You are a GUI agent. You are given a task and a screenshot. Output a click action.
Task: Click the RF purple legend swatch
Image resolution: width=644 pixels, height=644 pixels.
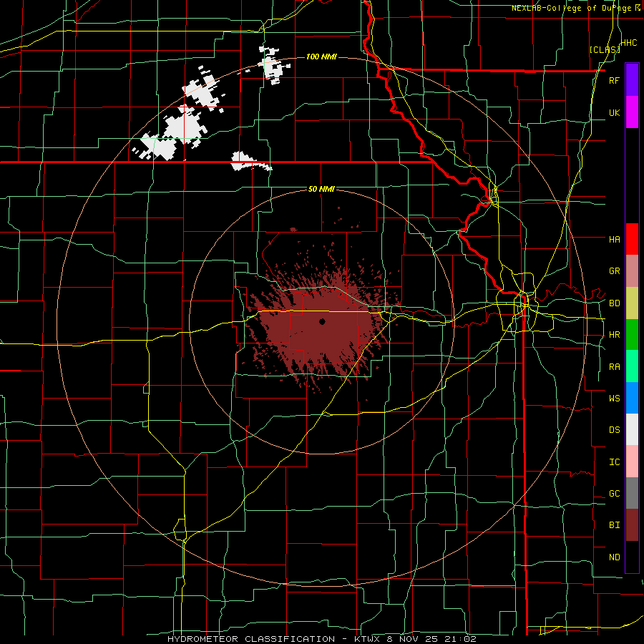coord(632,80)
